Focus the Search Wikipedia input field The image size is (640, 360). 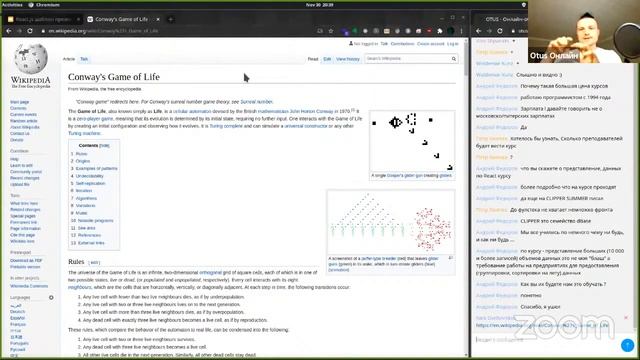[407, 59]
